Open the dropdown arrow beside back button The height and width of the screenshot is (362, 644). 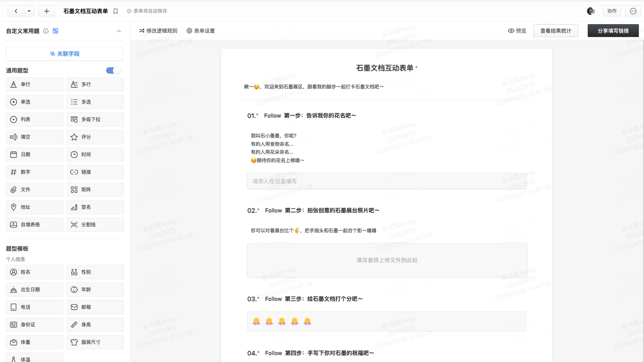[x=29, y=11]
